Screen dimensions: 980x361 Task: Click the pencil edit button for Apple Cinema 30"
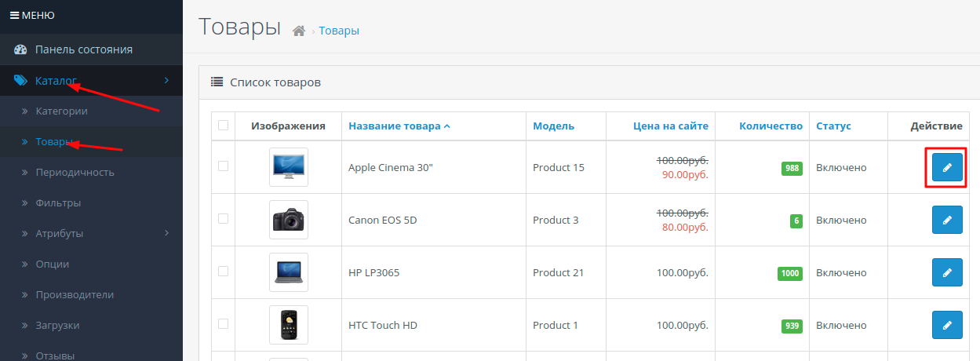(x=946, y=167)
